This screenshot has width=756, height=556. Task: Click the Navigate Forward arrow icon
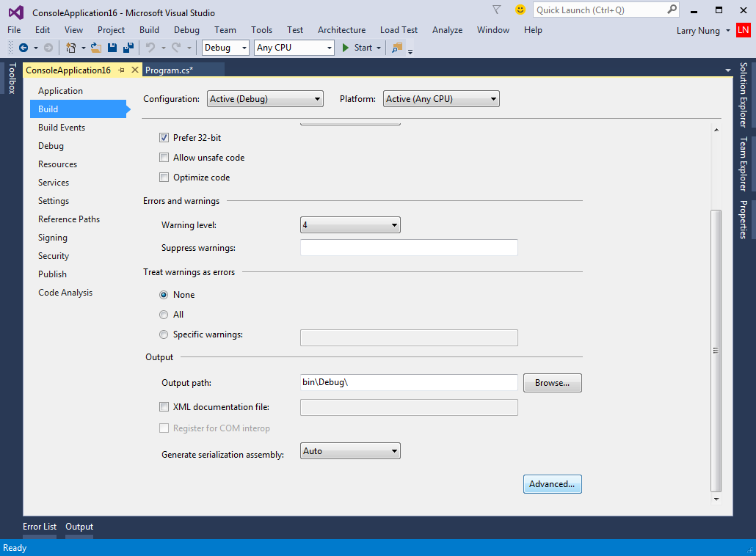48,48
